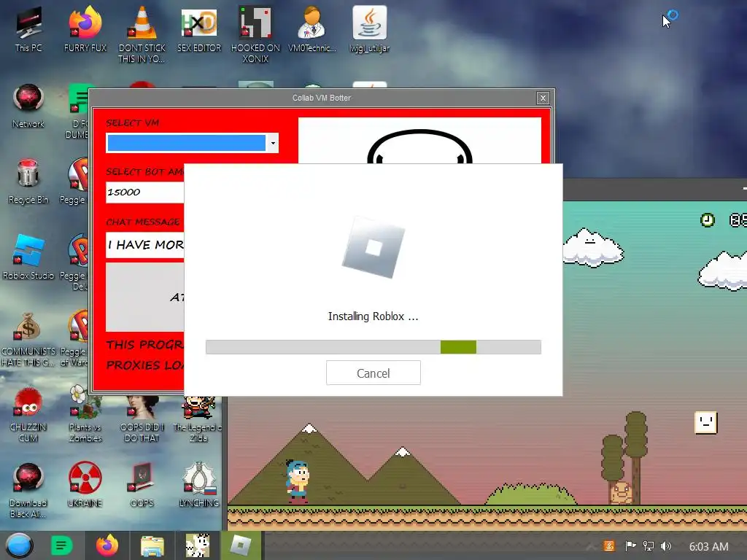Click the chat message input field
The height and width of the screenshot is (560, 747).
(145, 245)
